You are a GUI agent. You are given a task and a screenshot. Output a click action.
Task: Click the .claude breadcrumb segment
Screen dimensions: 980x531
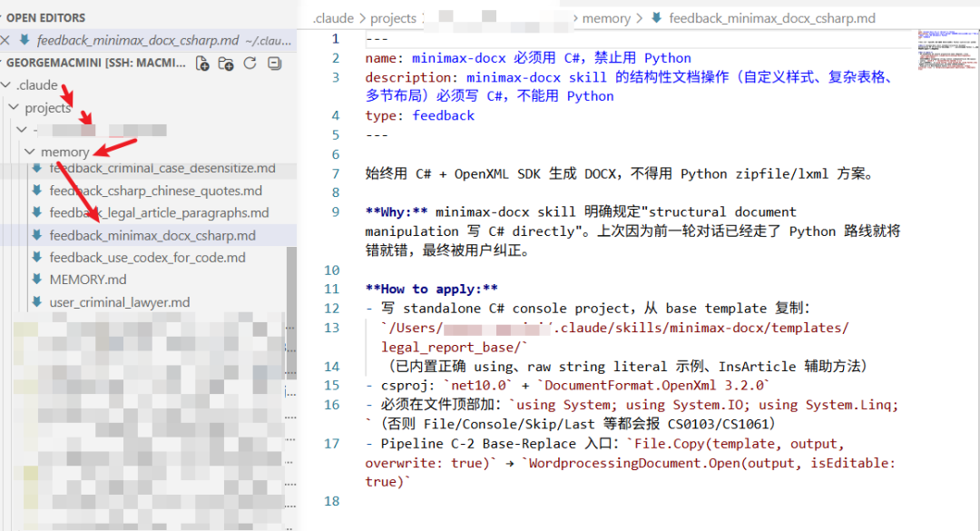click(x=333, y=18)
